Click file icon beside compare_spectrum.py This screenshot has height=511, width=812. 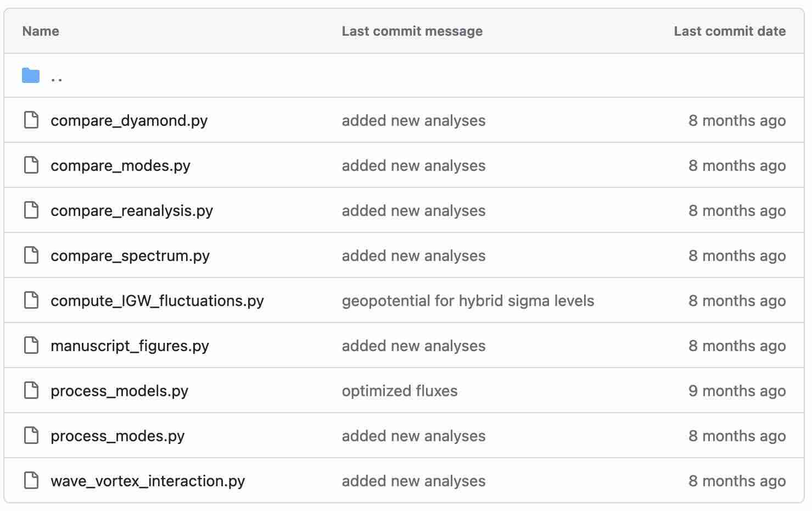point(31,255)
